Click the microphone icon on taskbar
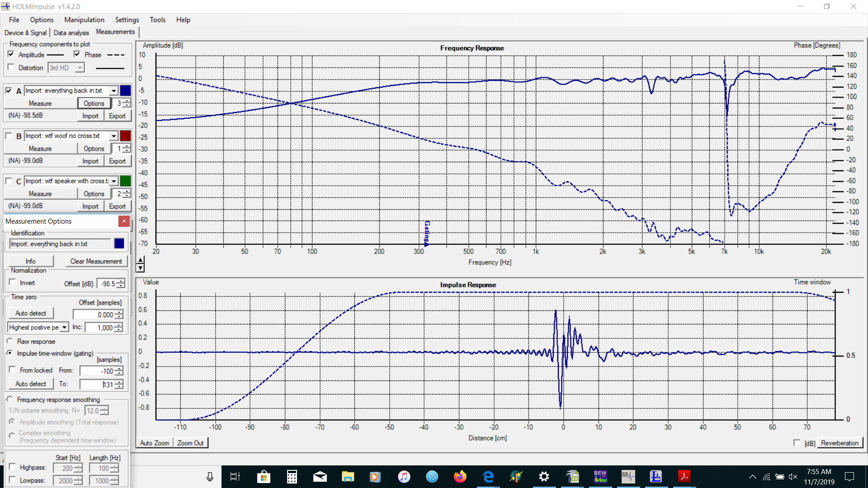 210,476
